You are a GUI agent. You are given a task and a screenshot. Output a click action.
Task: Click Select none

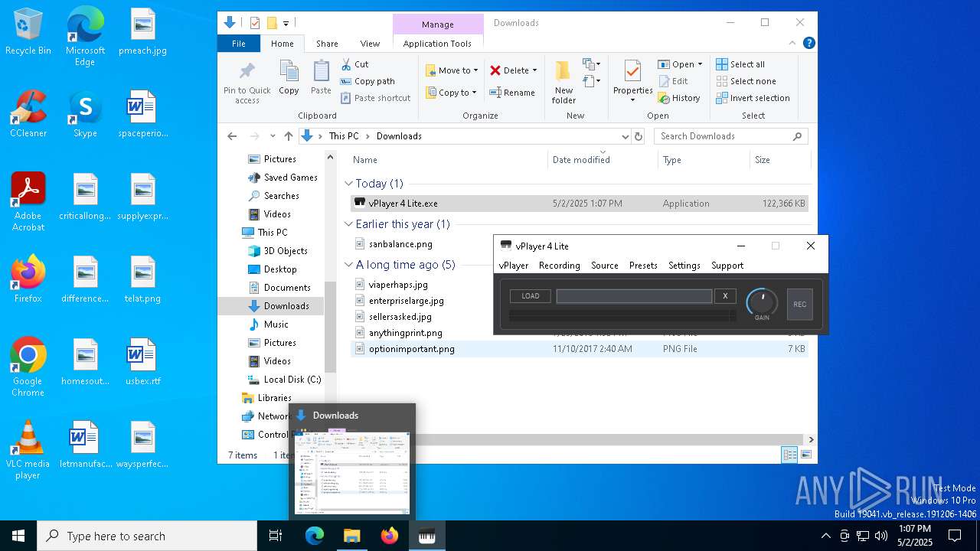tap(746, 81)
